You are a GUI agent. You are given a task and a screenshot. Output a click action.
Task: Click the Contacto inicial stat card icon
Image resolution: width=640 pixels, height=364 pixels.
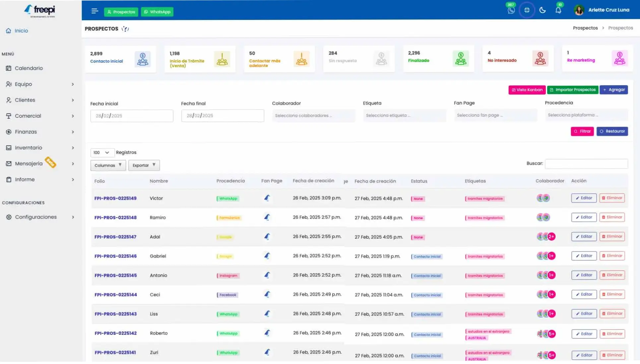tap(143, 59)
